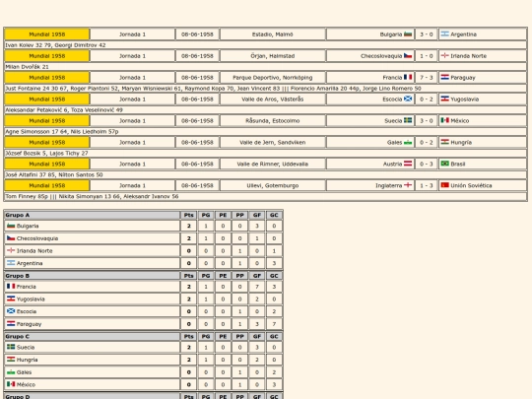Click the Inglaterra flag in the match list
Screen dimensions: 532x399
click(408, 185)
